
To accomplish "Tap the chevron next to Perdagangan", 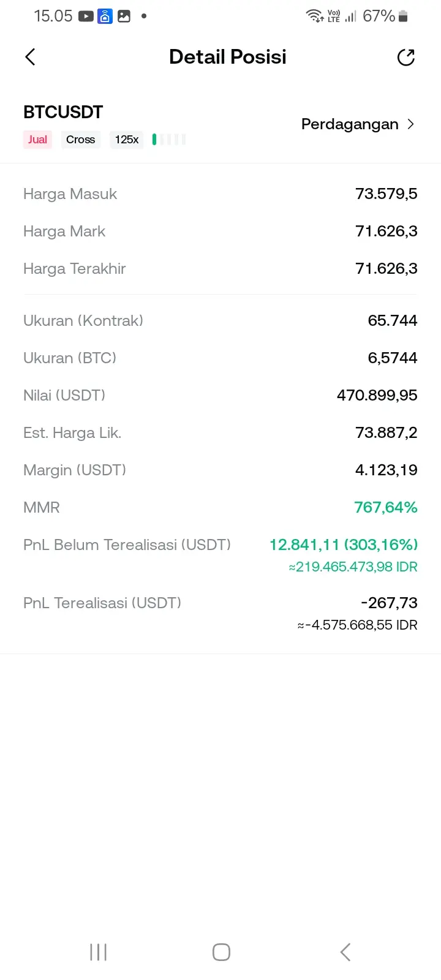I will (x=411, y=124).
